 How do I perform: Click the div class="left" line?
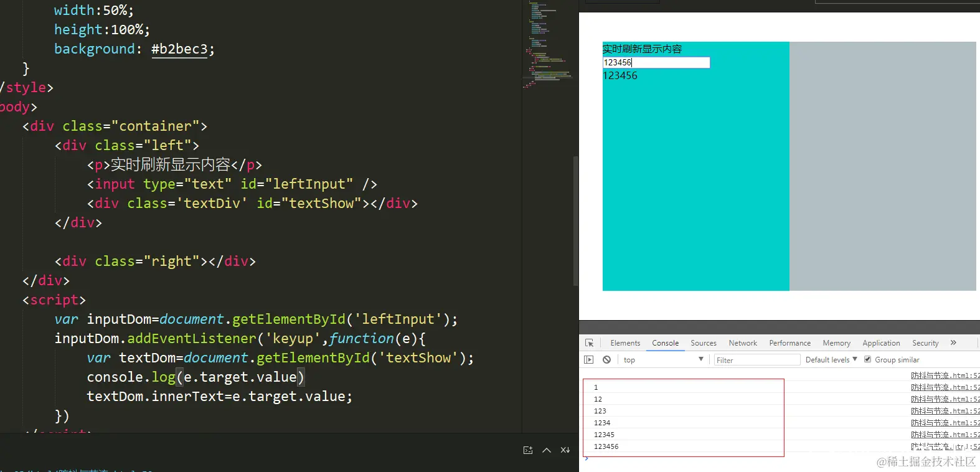[126, 145]
